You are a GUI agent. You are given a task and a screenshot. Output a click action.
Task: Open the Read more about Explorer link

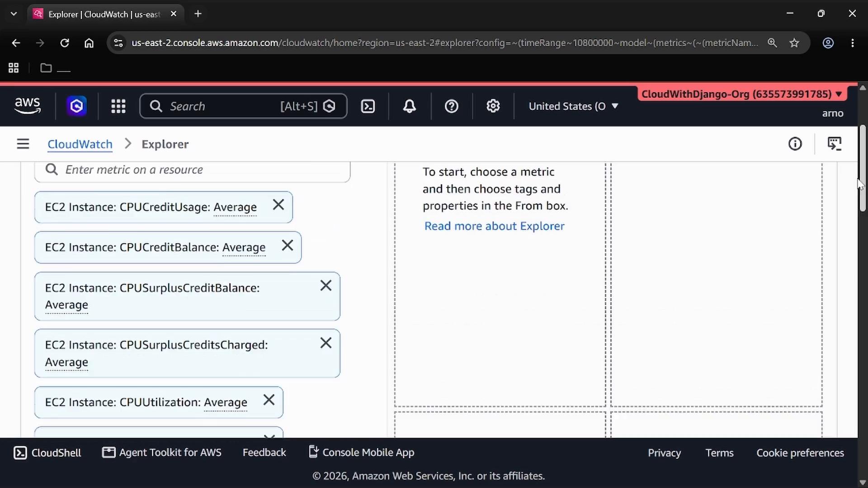[x=494, y=226]
